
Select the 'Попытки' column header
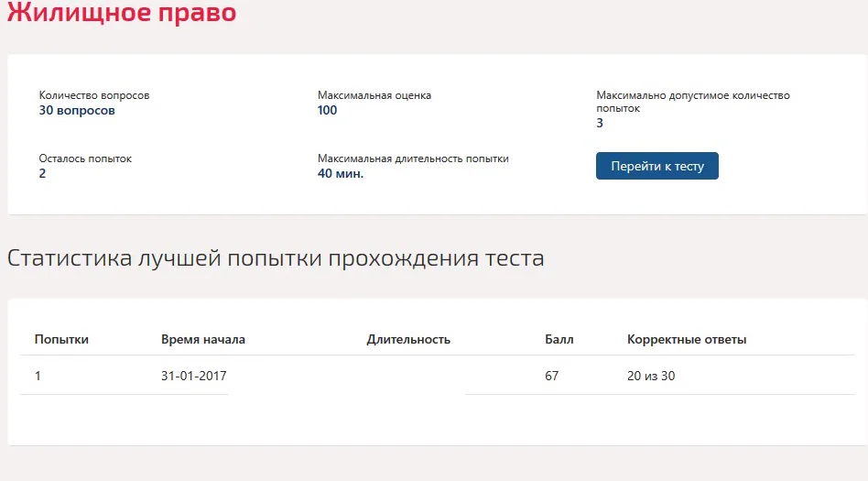point(61,339)
